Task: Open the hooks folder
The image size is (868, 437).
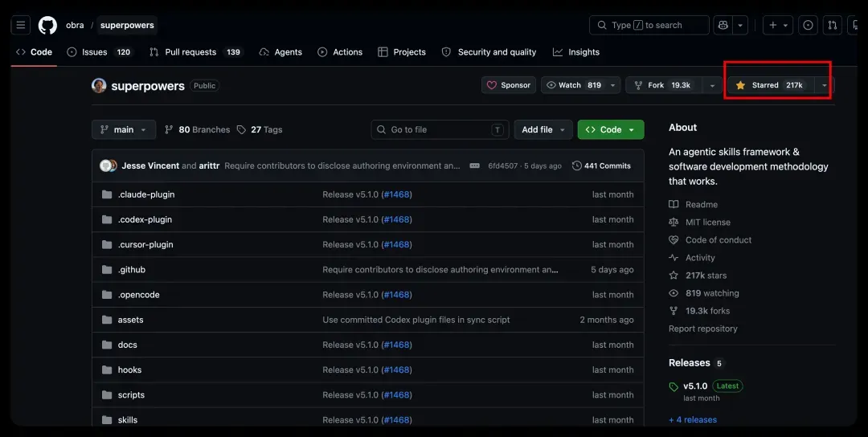Action: (129, 370)
